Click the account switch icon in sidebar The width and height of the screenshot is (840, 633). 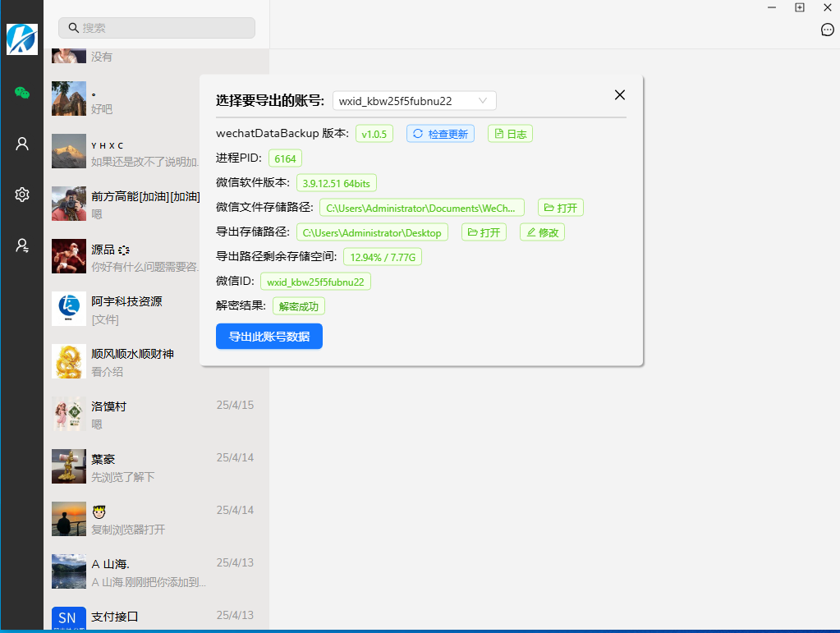[x=22, y=245]
